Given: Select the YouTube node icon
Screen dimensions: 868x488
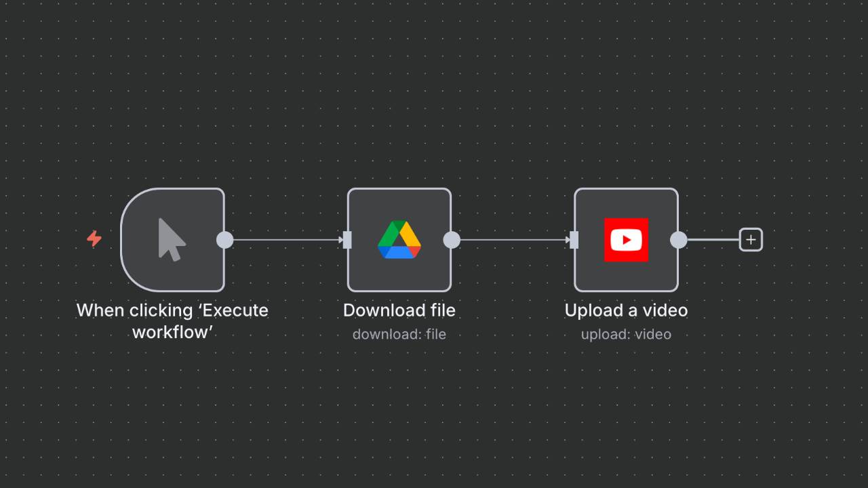Looking at the screenshot, I should click(626, 239).
